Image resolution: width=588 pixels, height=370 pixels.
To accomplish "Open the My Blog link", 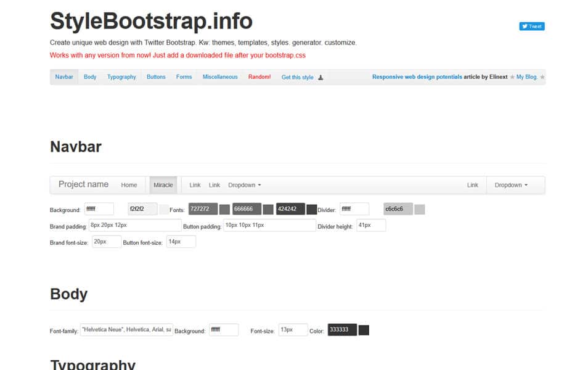I will (x=528, y=76).
